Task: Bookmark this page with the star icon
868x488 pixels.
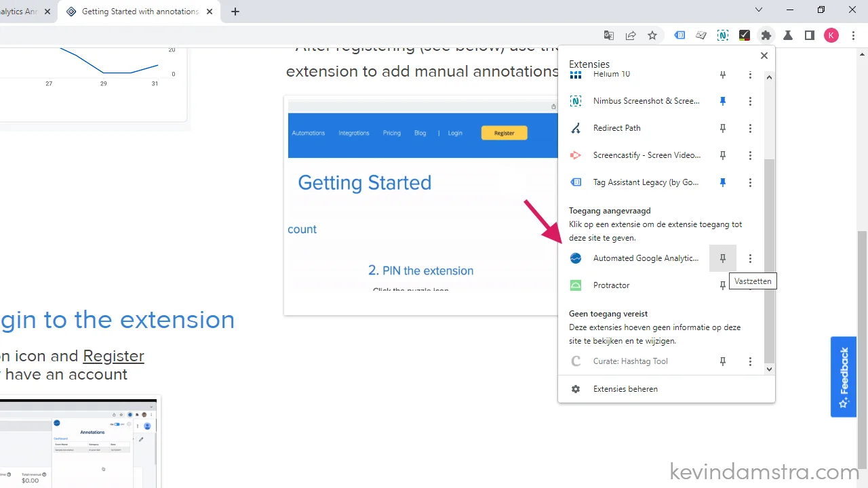Action: click(652, 35)
